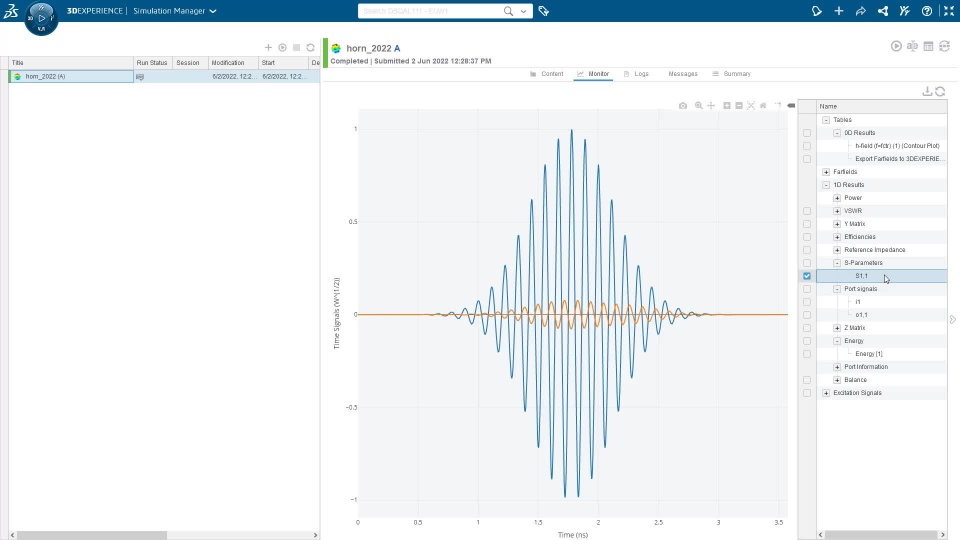The image size is (960, 540).
Task: Refresh the simulation list
Action: (310, 47)
